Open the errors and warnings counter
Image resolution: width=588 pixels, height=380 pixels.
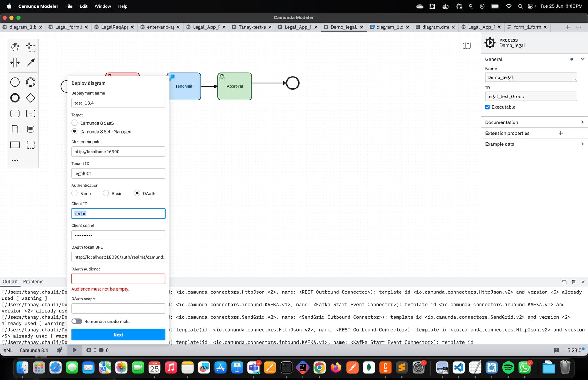[97, 350]
